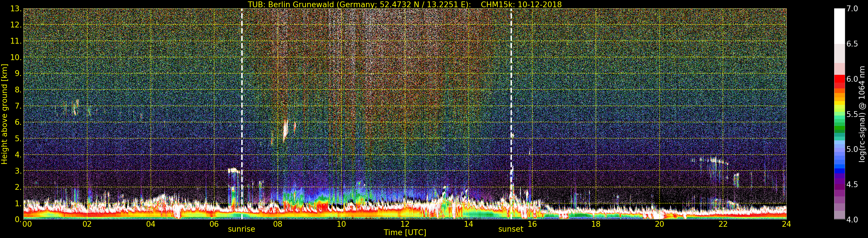The image size is (868, 238).
Task: Click the 13 tick on the height axis
Action: point(16,9)
